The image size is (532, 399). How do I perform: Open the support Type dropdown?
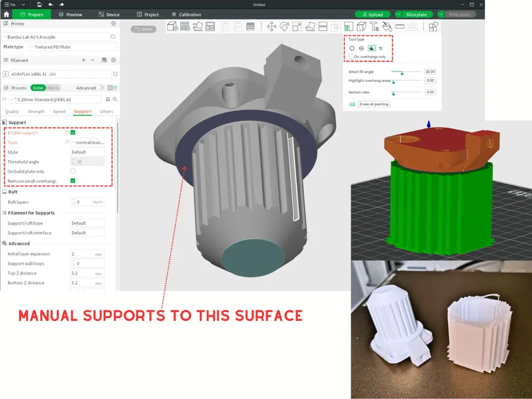pos(88,143)
